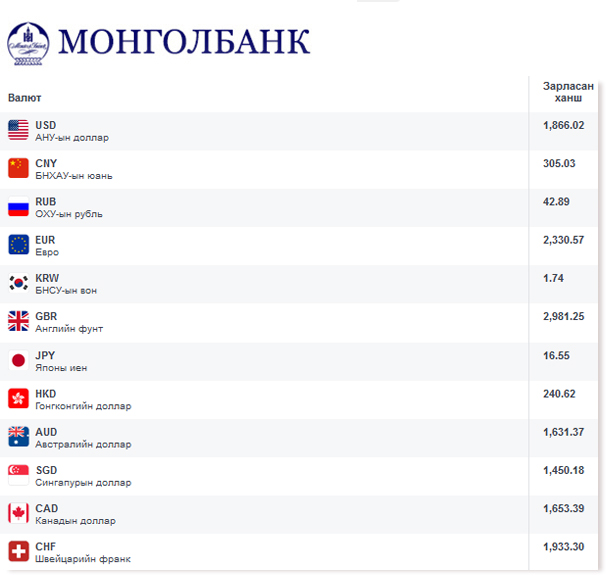Select the South Korea flag icon

point(18,283)
